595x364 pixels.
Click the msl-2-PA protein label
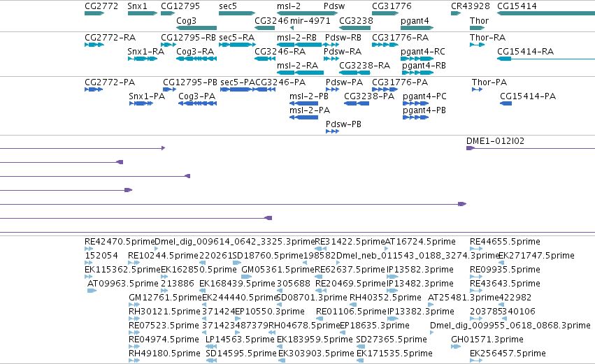310,110
